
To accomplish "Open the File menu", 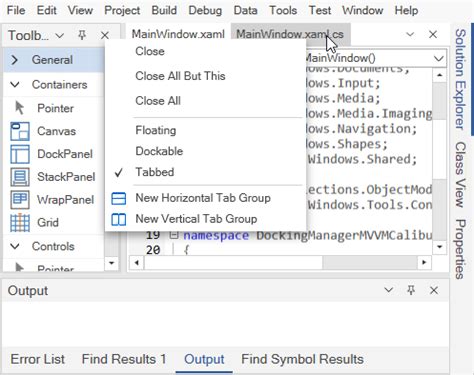I will pyautogui.click(x=16, y=10).
